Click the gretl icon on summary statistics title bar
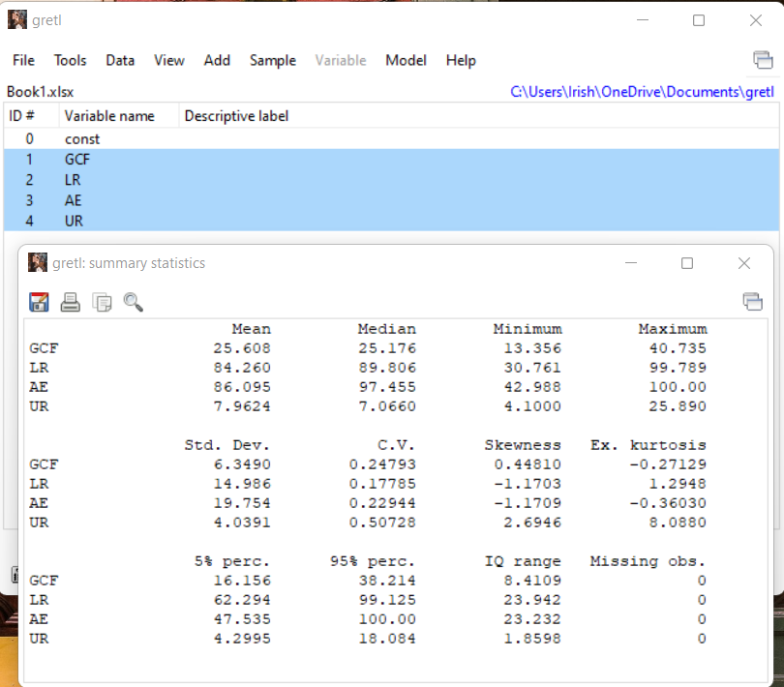Viewport: 784px width, 687px height. coord(38,262)
